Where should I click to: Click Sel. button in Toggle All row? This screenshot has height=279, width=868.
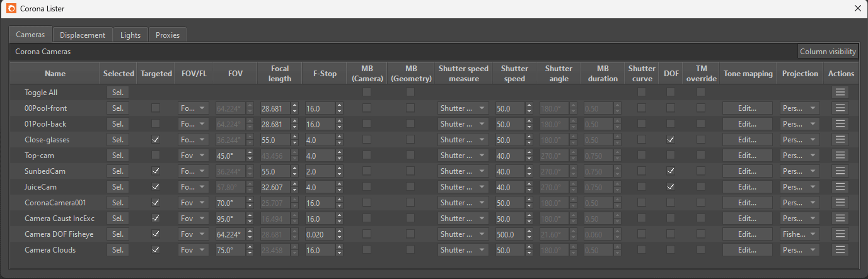(118, 93)
